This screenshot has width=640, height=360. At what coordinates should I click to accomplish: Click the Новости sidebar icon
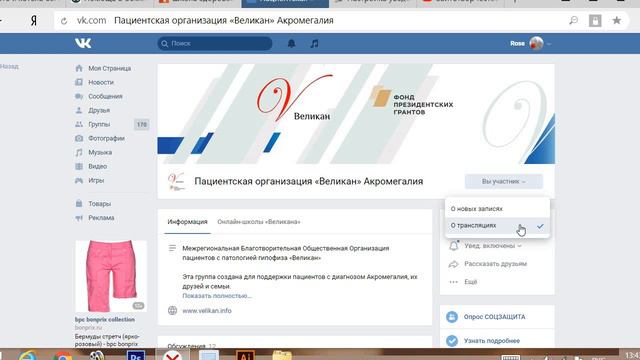(79, 82)
